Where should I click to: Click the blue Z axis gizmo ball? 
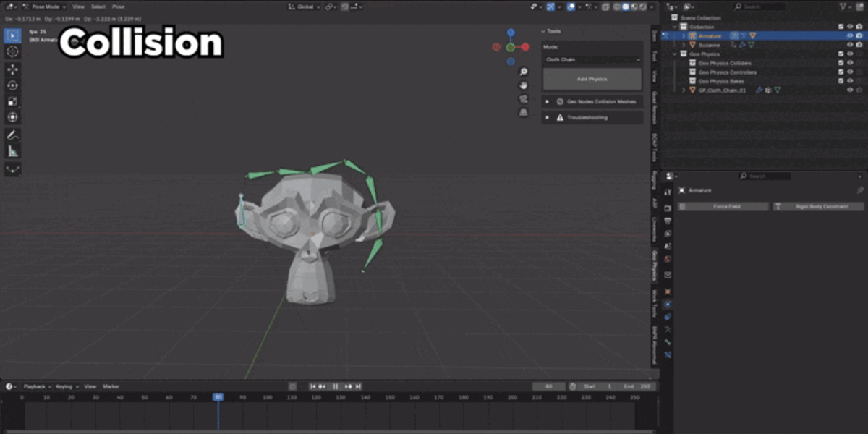pos(511,33)
